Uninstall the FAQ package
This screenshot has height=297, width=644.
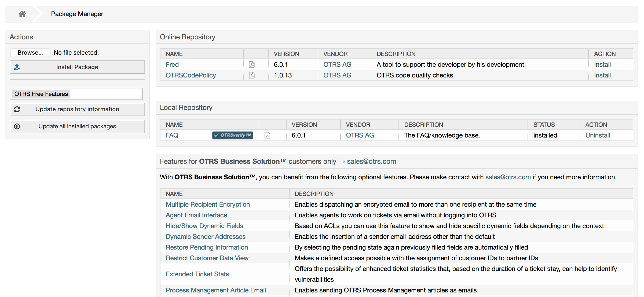click(x=598, y=135)
